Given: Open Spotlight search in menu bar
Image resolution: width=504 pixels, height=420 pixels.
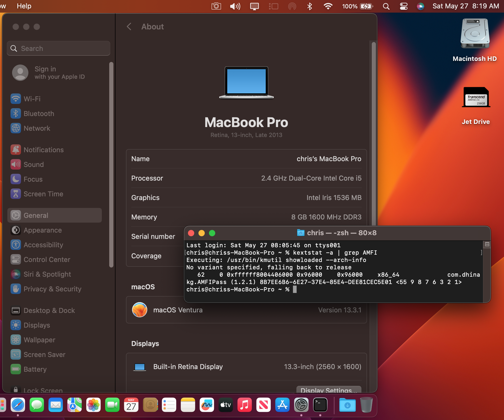Looking at the screenshot, I should pyautogui.click(x=386, y=6).
